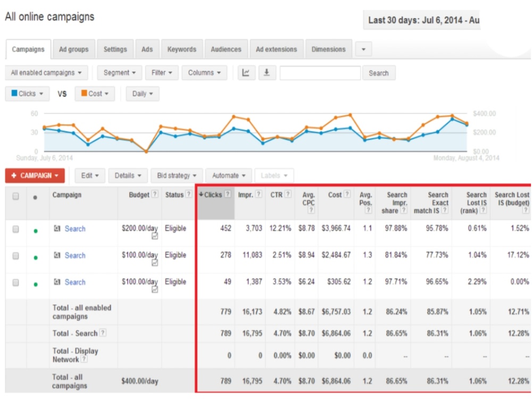The width and height of the screenshot is (532, 399).
Task: Click the Total - Display Network help icon
Action: pos(84,359)
